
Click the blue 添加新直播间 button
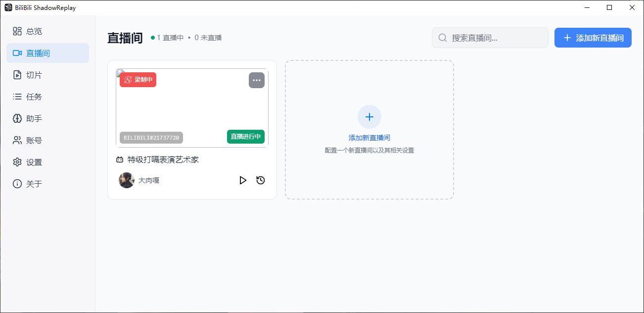point(593,38)
